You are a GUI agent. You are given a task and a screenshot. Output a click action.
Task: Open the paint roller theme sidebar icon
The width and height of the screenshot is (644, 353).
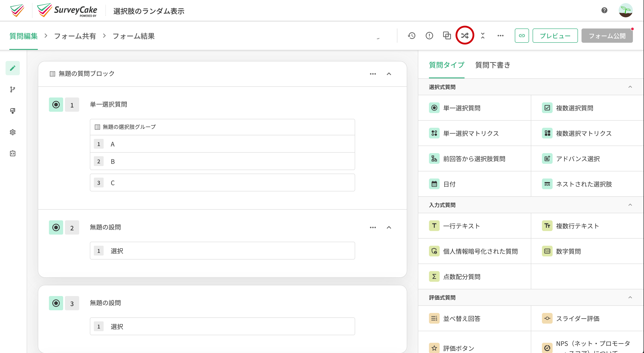point(13,111)
